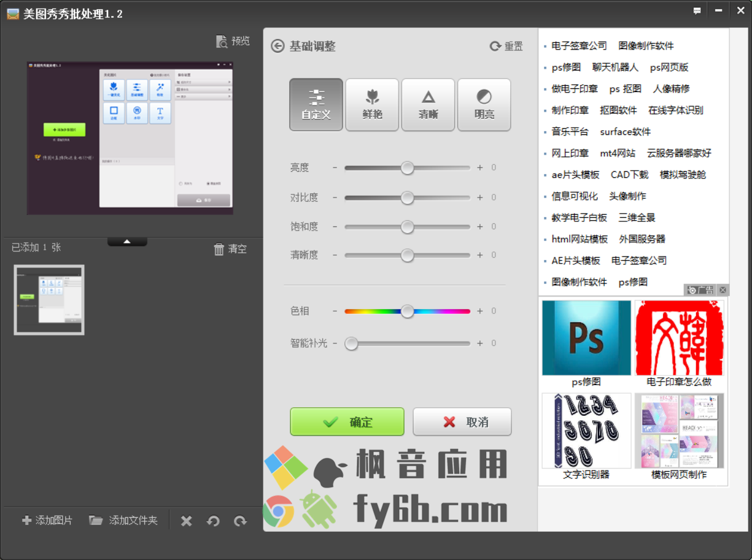Increase 智能补光 with the plus sign
The width and height of the screenshot is (752, 560).
click(x=480, y=343)
